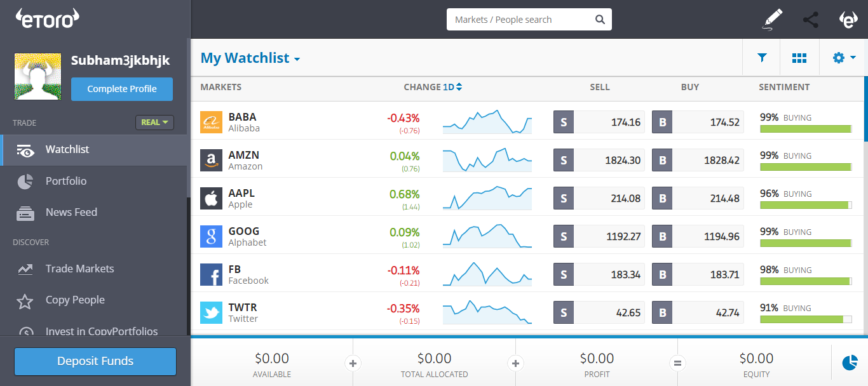Viewport: 868px width, 386px height.
Task: Click the TWTR 91% sentiment bar
Action: point(806,319)
